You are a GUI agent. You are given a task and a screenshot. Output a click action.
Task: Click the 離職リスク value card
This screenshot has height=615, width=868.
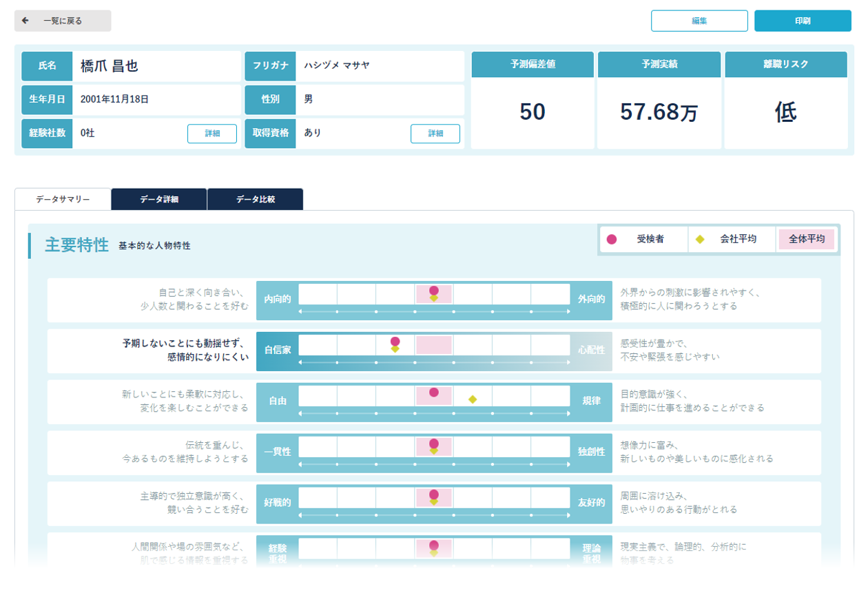point(786,112)
